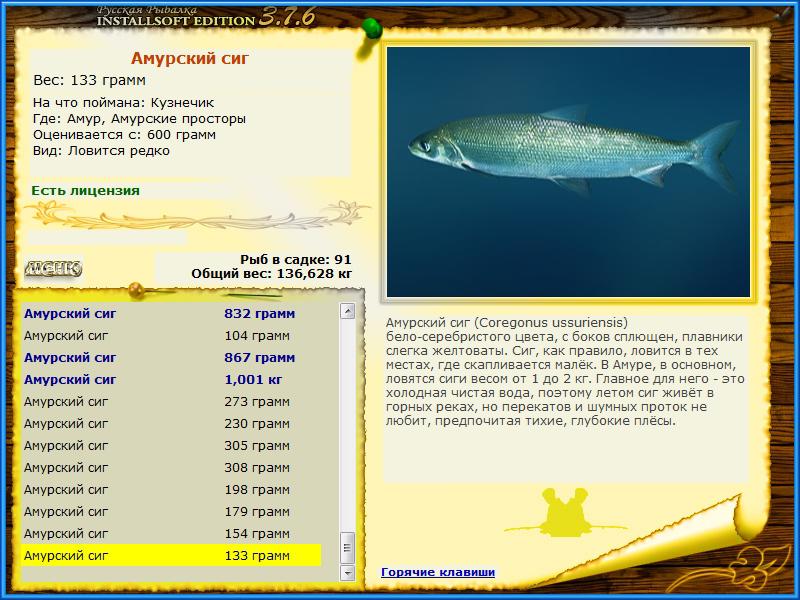Viewport: 800px width, 600px height.
Task: Click the fish list scrollbar thumb
Action: click(x=347, y=548)
